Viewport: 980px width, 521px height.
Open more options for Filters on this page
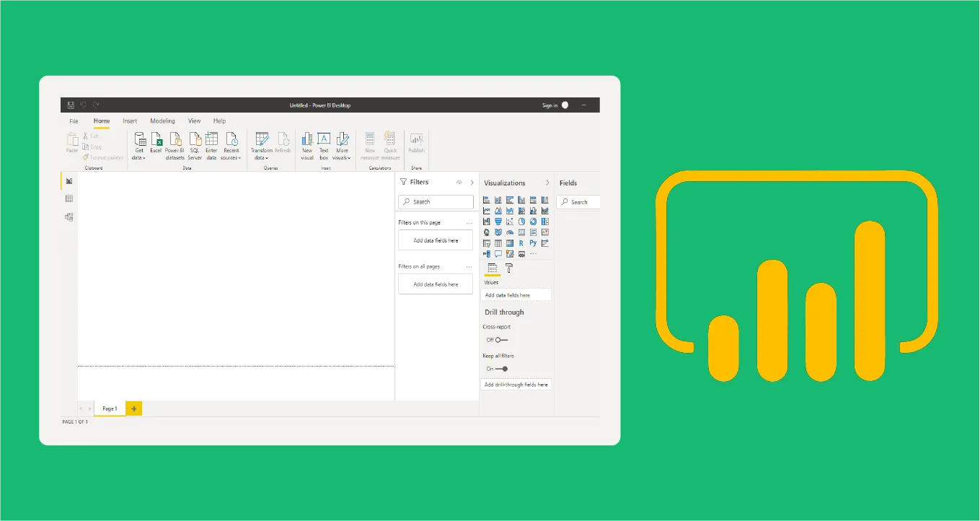tap(469, 223)
